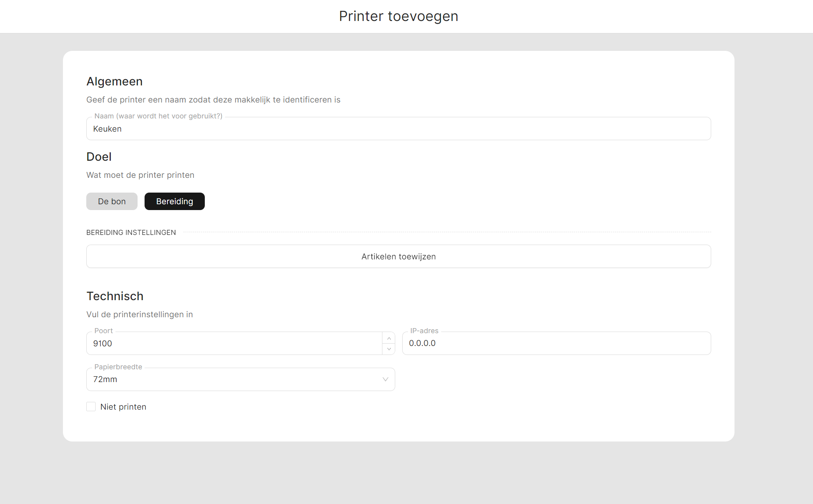Click the Printer toevoegen page title

point(398,16)
